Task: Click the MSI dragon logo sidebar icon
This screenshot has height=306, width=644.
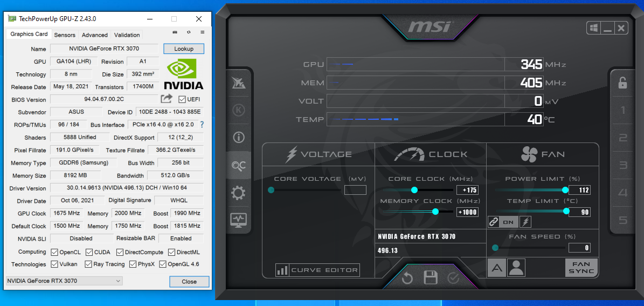Action: pos(239,83)
